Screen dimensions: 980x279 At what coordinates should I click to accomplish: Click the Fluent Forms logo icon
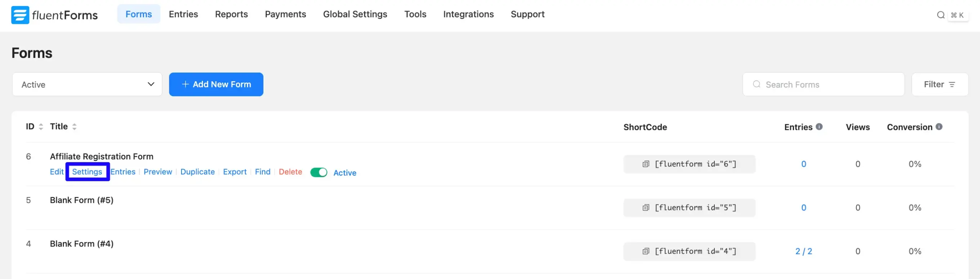tap(20, 15)
